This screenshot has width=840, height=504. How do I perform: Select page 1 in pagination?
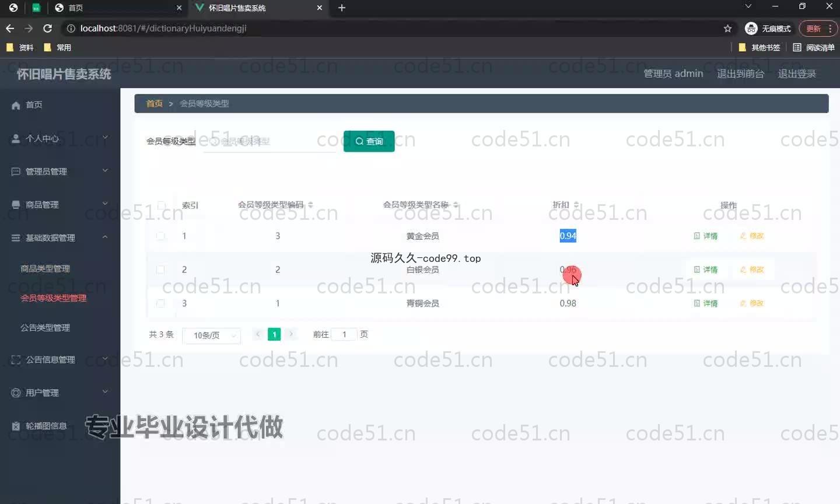(274, 334)
